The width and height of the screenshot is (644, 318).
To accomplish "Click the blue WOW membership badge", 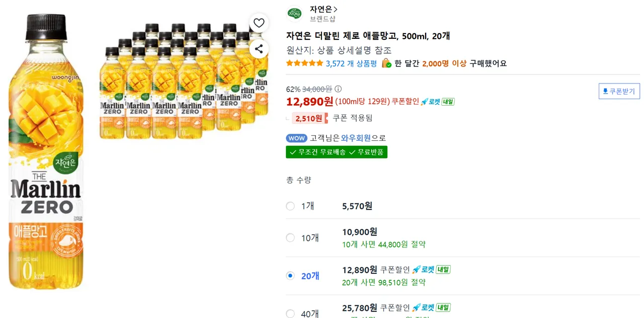I will [296, 138].
